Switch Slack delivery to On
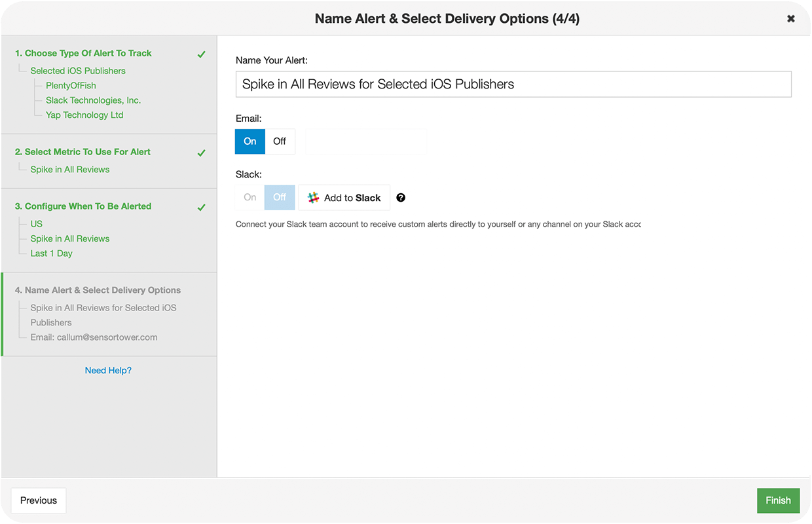The image size is (812, 524). 250,197
